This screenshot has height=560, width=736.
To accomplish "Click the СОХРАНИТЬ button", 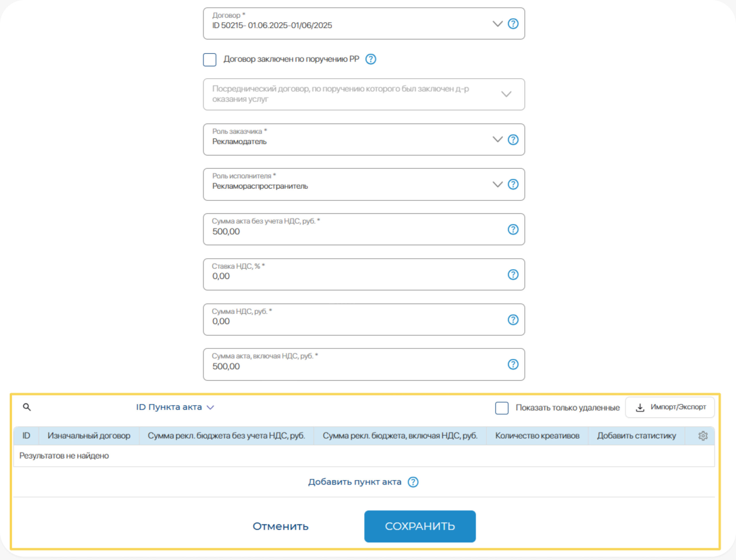I will point(419,526).
